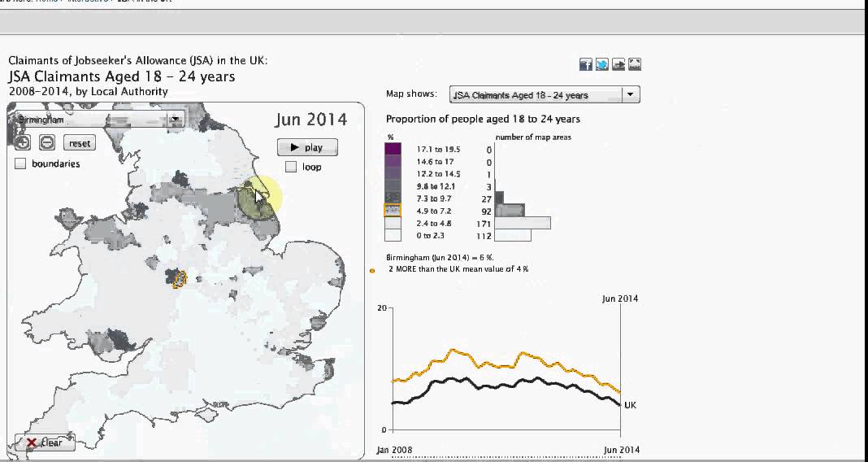Viewport: 868px width, 462px height.
Task: Select the 12.2 to 14.5 legend swatch
Action: (393, 173)
